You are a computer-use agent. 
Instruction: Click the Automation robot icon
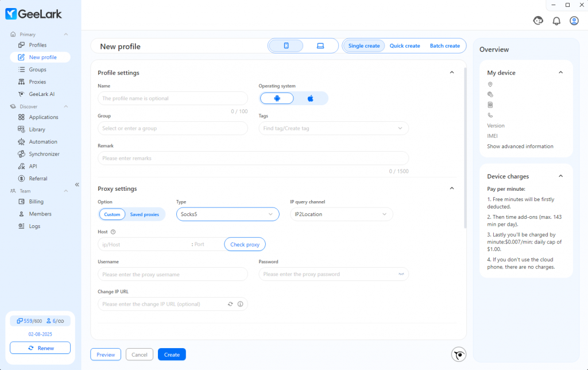[x=21, y=142]
